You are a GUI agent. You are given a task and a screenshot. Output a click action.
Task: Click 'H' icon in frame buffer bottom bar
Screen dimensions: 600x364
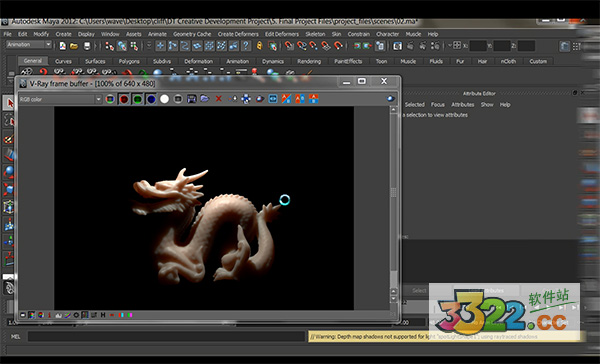(103, 315)
